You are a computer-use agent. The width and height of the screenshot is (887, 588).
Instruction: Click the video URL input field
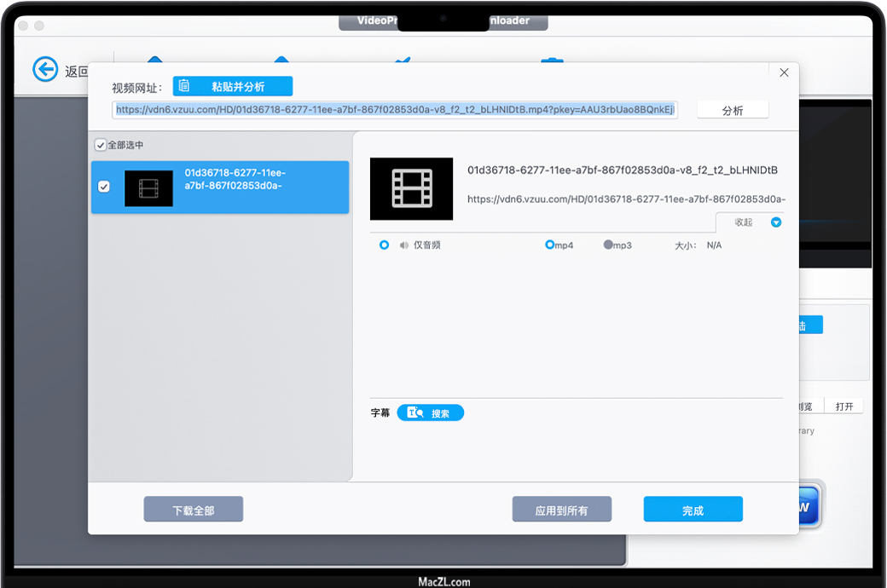click(x=395, y=110)
